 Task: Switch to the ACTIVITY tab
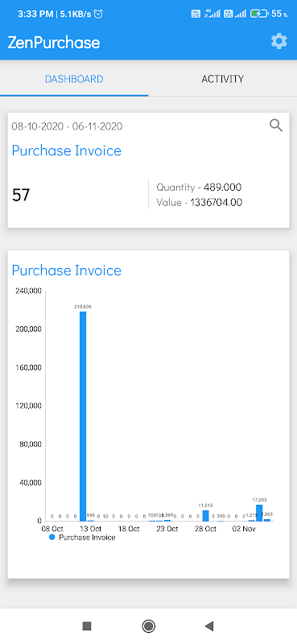(x=223, y=79)
